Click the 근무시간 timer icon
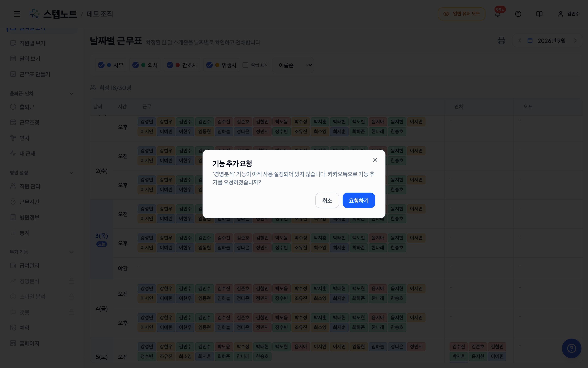Image resolution: width=588 pixels, height=368 pixels. pos(13,202)
